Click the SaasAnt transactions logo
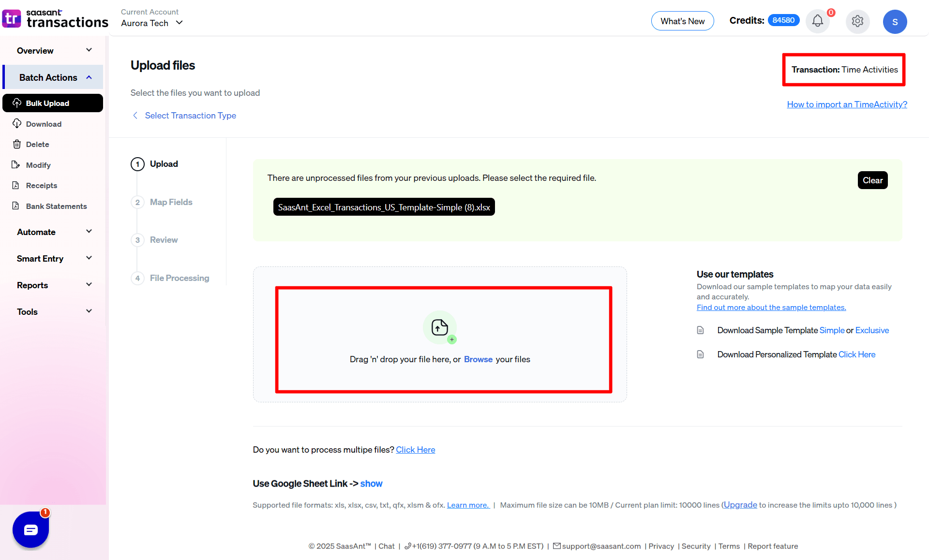Viewport: 929px width, 560px height. pyautogui.click(x=55, y=18)
